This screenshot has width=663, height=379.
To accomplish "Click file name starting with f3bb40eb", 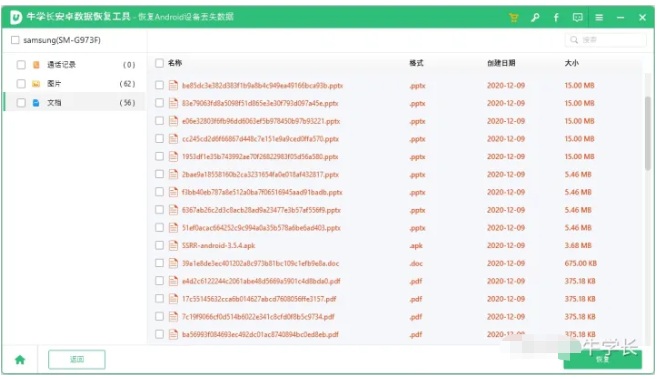I will [x=262, y=192].
